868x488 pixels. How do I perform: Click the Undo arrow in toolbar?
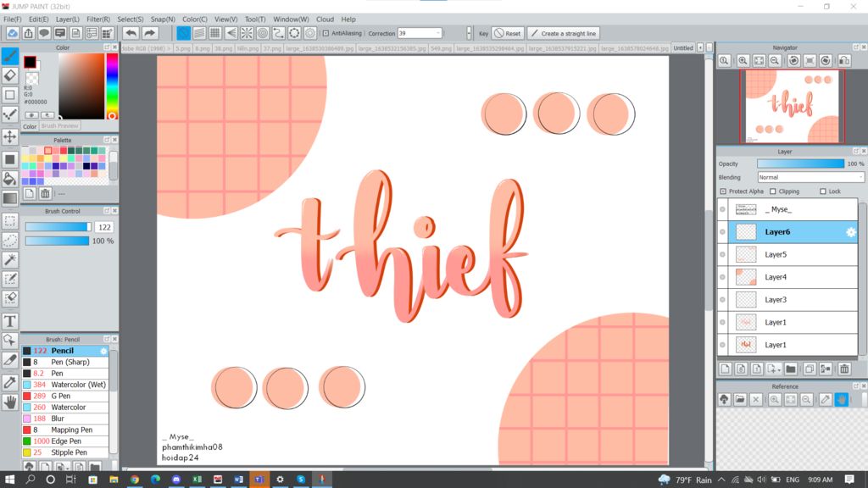coord(131,33)
